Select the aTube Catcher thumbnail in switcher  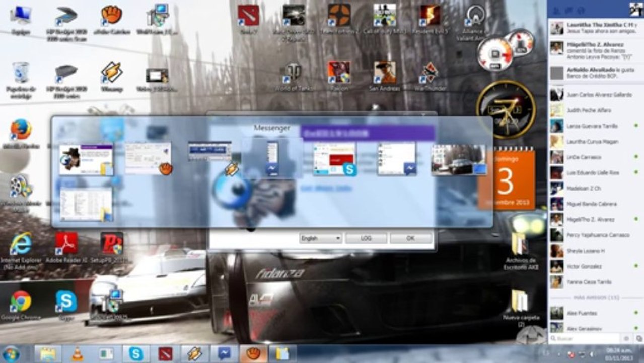(x=148, y=159)
